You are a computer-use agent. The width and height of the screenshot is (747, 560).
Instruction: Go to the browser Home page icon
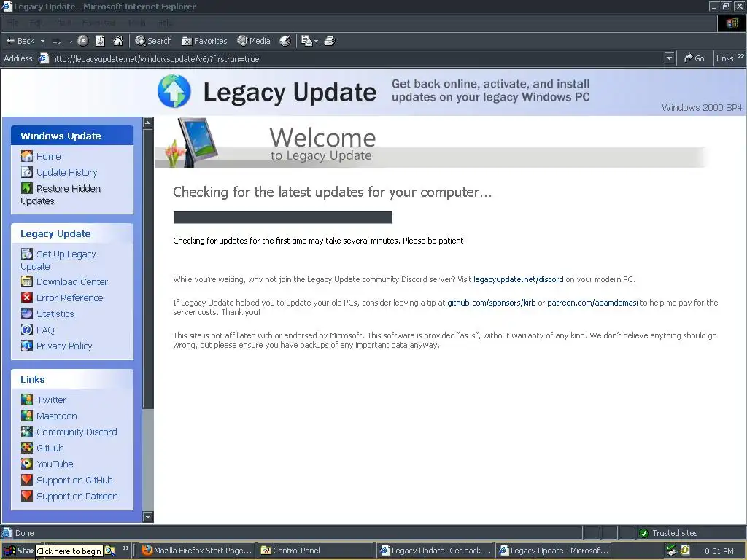(x=117, y=41)
